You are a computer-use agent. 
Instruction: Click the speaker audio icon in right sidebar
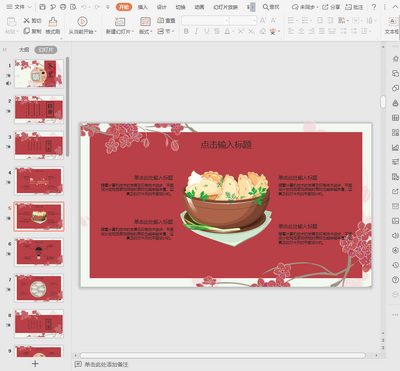pyautogui.click(x=395, y=236)
